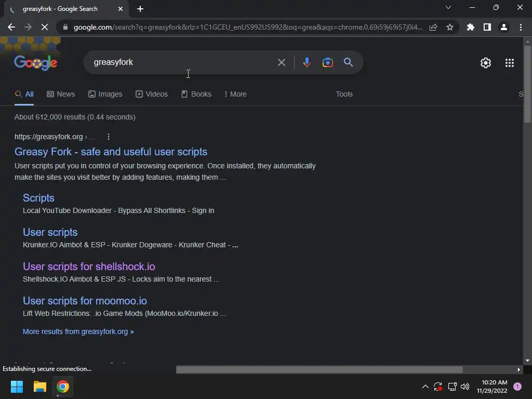The width and height of the screenshot is (532, 399).
Task: Search by image with camera icon
Action: (x=327, y=62)
